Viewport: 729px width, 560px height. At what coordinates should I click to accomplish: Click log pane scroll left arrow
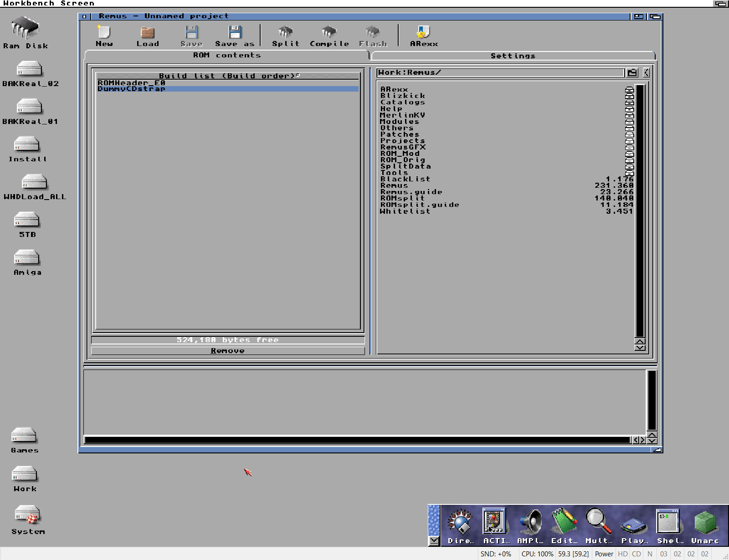(x=636, y=440)
